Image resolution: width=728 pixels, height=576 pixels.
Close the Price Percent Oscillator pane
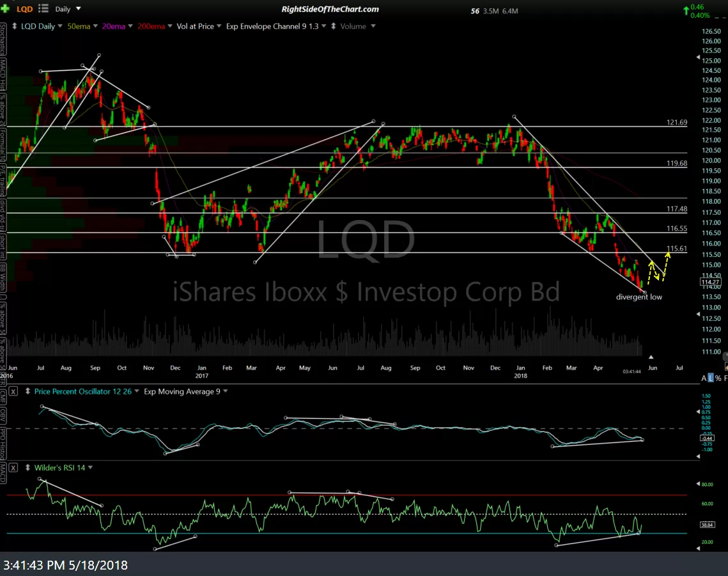pyautogui.click(x=13, y=391)
